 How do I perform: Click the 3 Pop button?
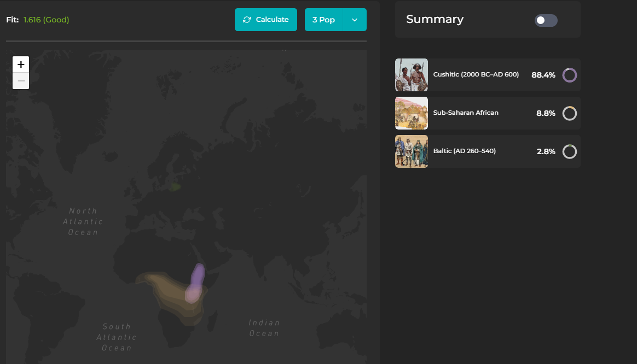(323, 20)
